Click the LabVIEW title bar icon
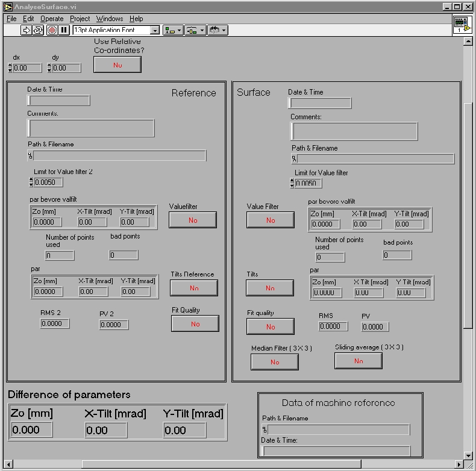476x471 pixels. pyautogui.click(x=8, y=7)
